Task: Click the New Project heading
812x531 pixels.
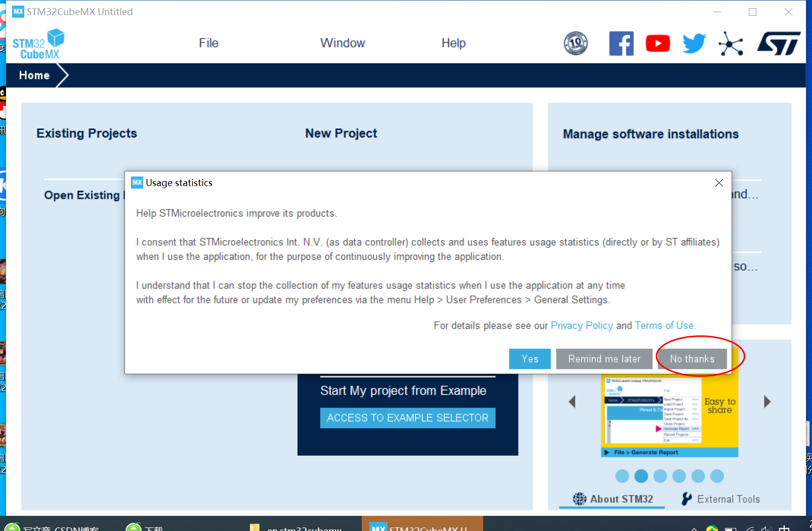Action: coord(341,134)
